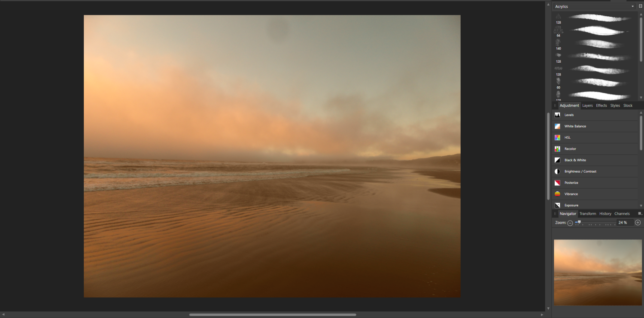Switch to the Layers tab

point(587,106)
